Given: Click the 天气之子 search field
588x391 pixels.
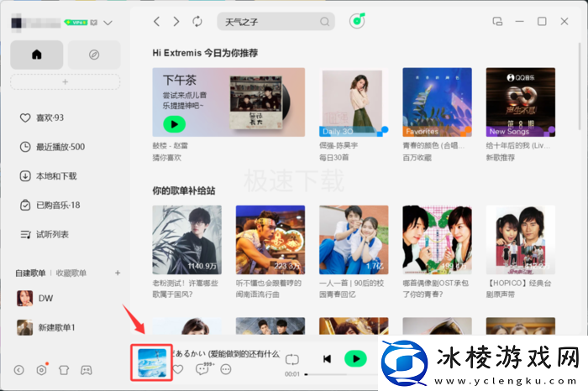Looking at the screenshot, I should click(x=276, y=22).
